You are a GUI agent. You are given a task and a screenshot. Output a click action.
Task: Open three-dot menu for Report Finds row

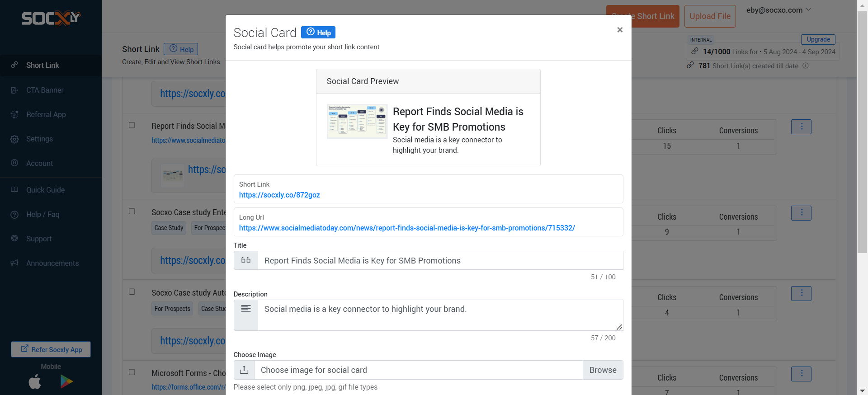801,127
